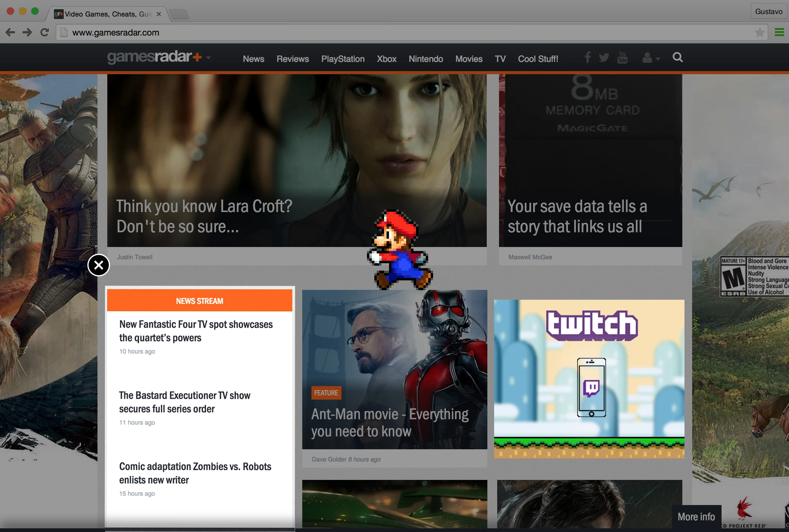Click the author name Justin Towell

(x=135, y=257)
